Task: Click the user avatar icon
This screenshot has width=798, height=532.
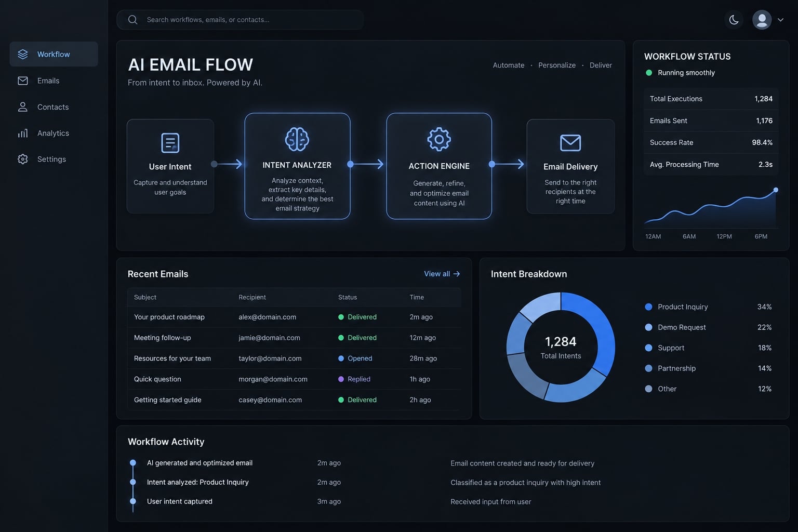Action: (x=762, y=20)
